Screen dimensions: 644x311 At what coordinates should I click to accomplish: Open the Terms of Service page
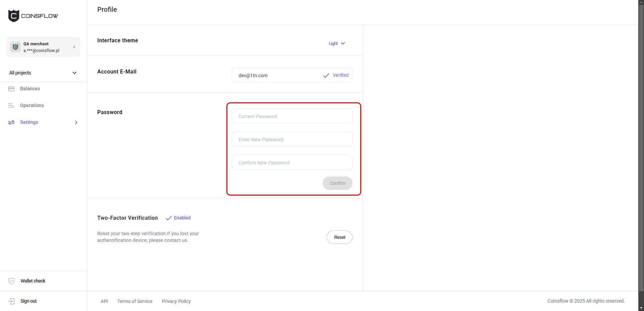[x=135, y=301]
